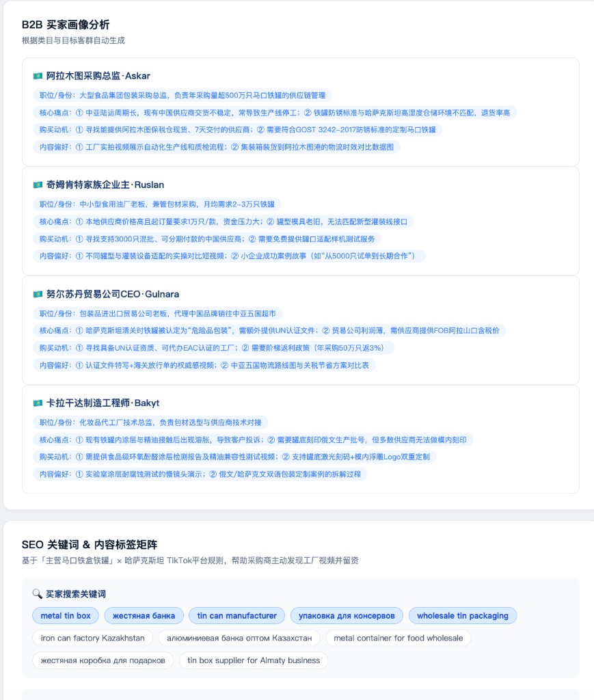Screen dimensions: 594x700
Task: Click Askar's 职位/身份 row about 大型食品集团
Action: pos(183,95)
